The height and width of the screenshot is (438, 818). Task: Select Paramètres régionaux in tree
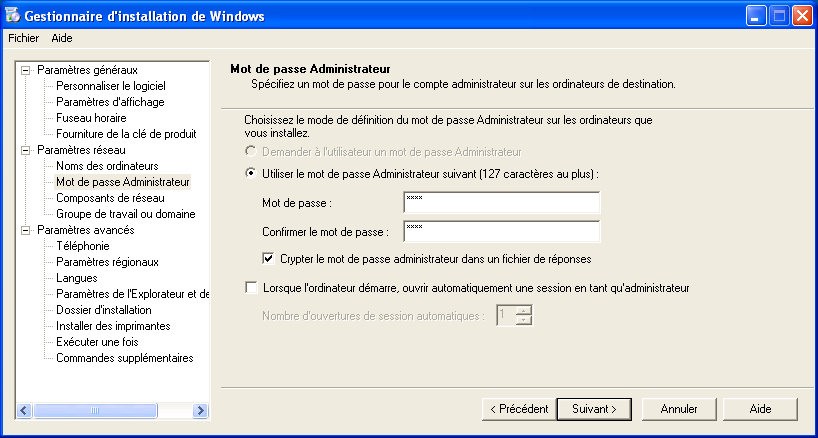click(x=107, y=262)
